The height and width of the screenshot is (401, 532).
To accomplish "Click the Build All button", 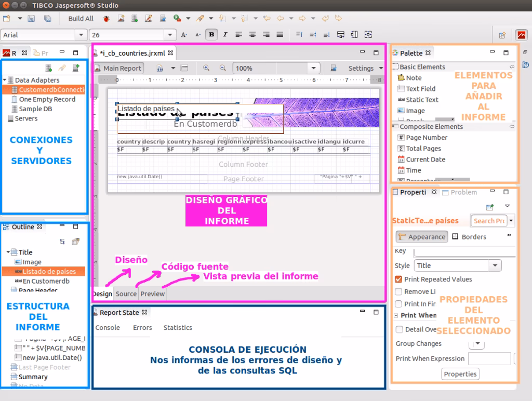I will [x=81, y=19].
